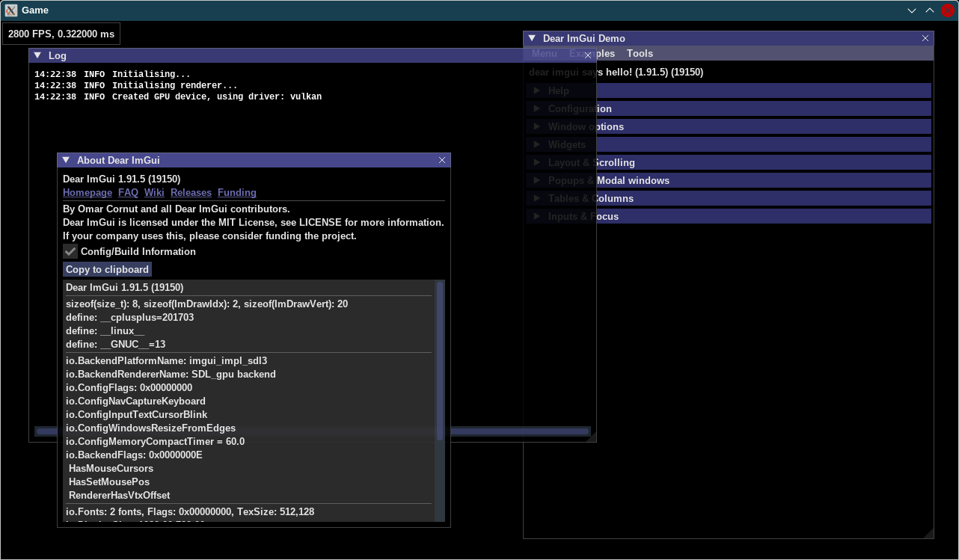This screenshot has width=959, height=560.
Task: Open the Wiki link
Action: [154, 193]
